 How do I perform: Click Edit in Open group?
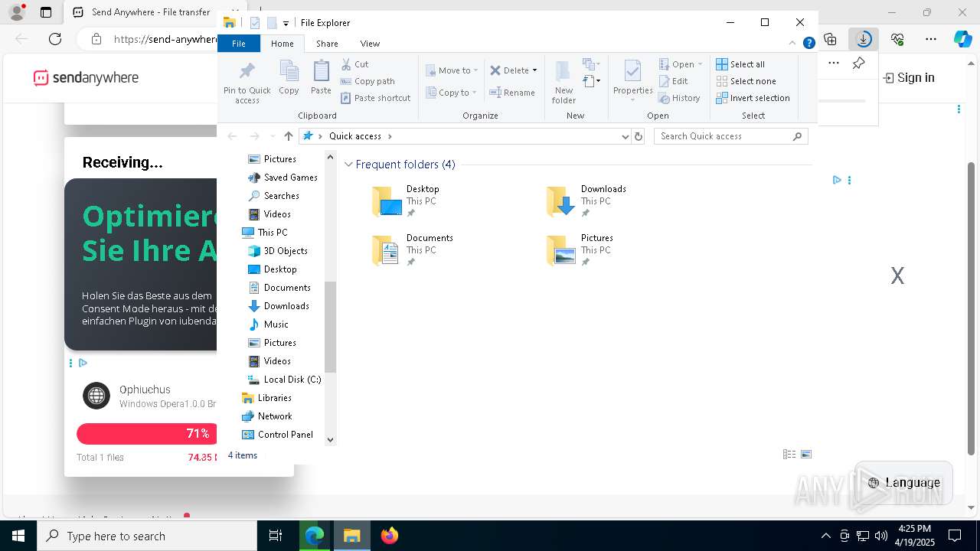tap(673, 81)
